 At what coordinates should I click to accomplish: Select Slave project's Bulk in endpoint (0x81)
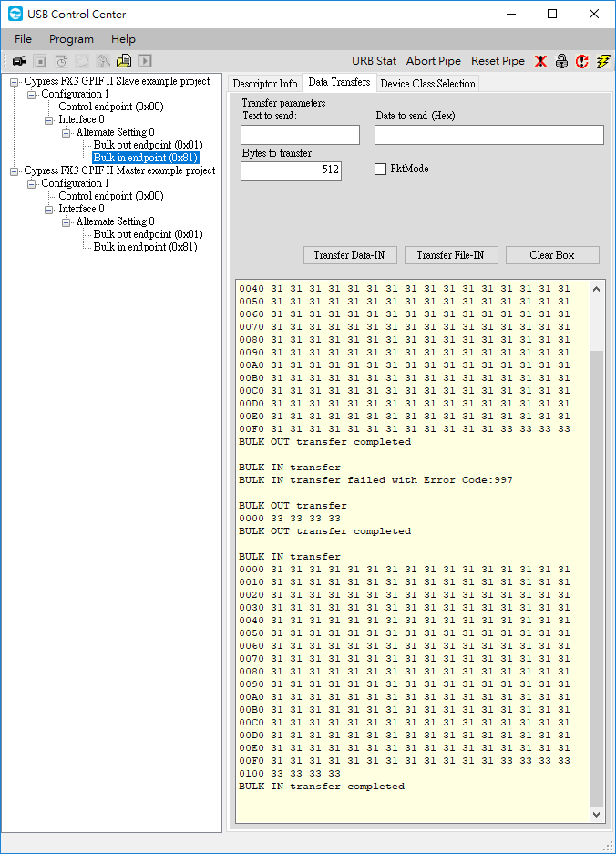click(x=146, y=158)
